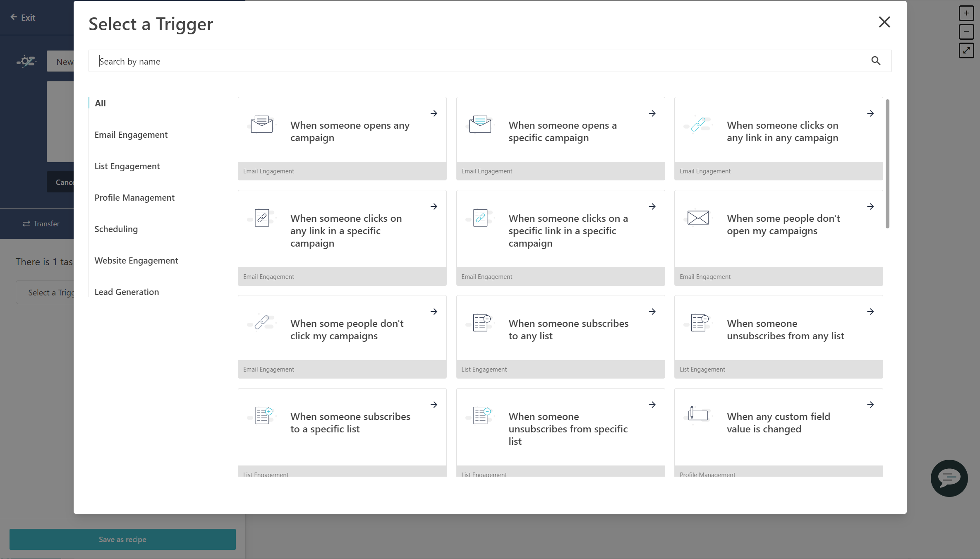Image resolution: width=980 pixels, height=559 pixels.
Task: Click the specific link click trigger icon
Action: click(x=481, y=218)
